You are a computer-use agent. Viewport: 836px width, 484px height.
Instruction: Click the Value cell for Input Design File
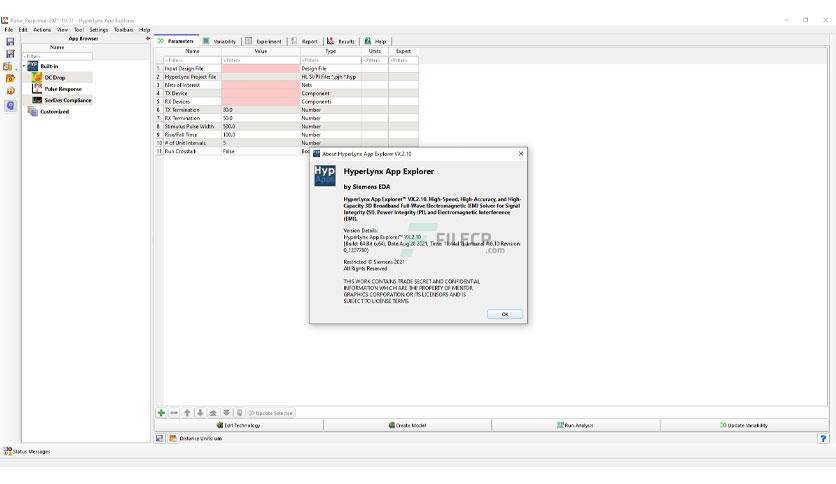[x=261, y=68]
